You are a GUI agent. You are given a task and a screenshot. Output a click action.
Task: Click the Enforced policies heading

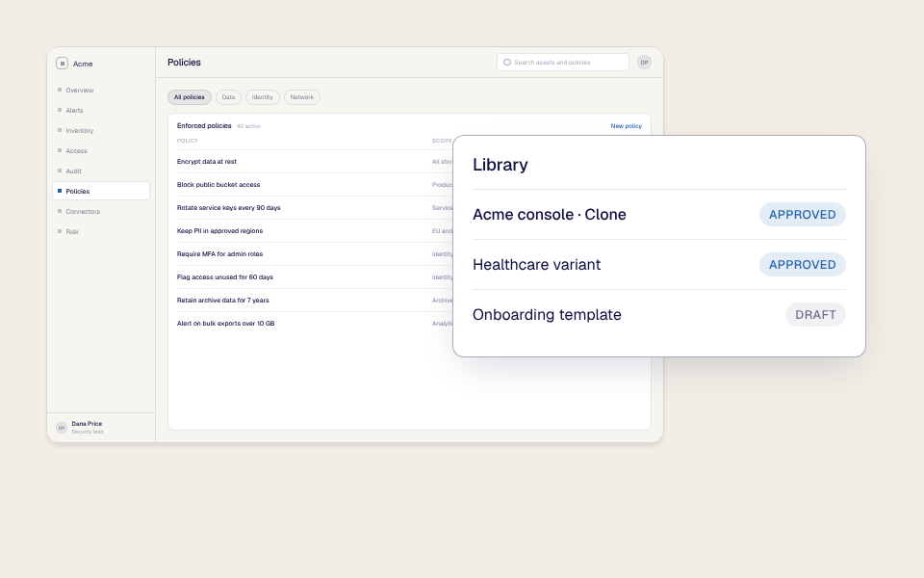coord(204,125)
